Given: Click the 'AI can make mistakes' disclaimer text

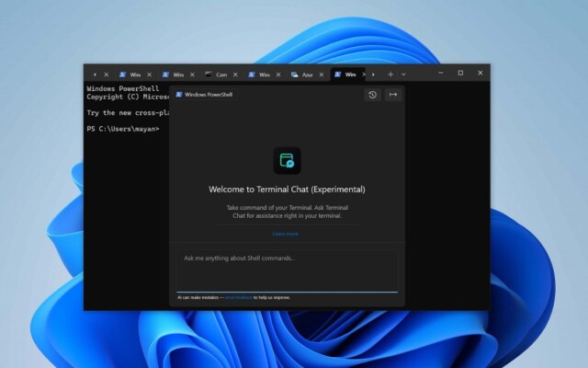Looking at the screenshot, I should (x=198, y=297).
